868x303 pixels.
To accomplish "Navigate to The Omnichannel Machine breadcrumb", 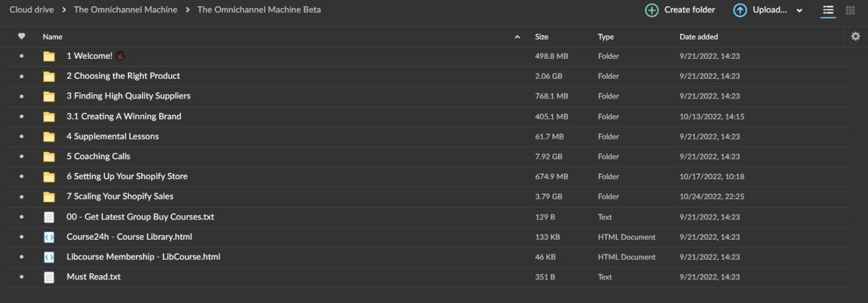I will [125, 10].
